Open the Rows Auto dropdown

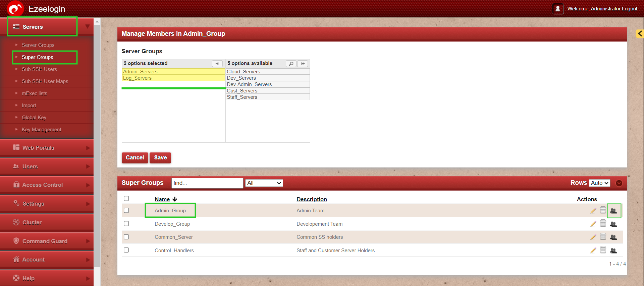600,183
